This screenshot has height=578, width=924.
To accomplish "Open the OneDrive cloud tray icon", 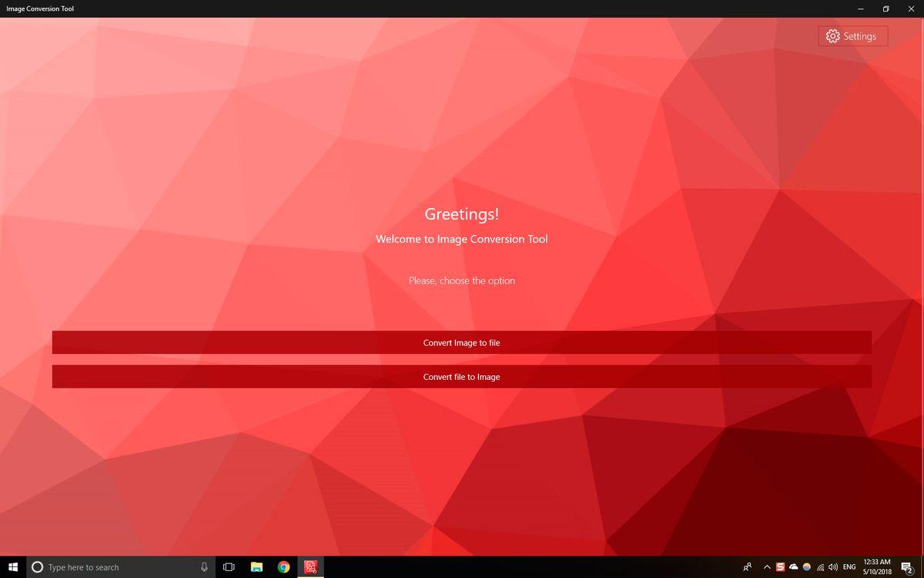I will pyautogui.click(x=794, y=567).
